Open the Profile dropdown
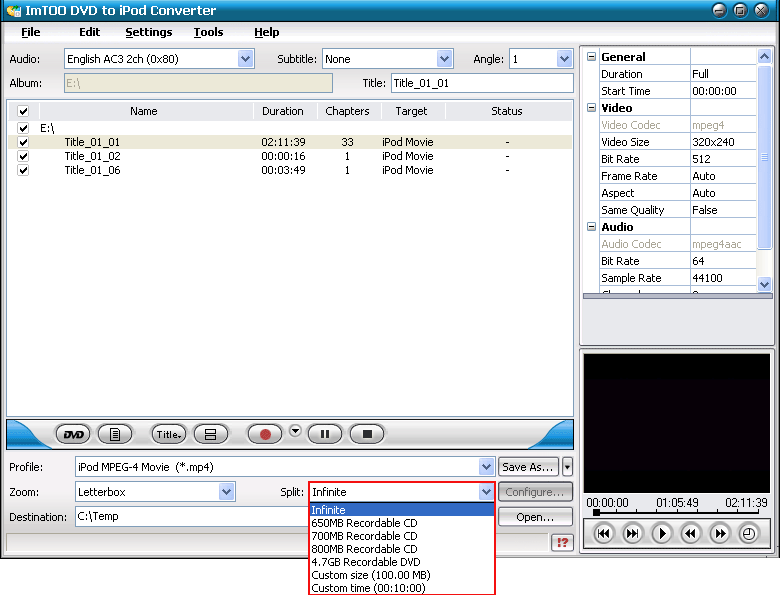780x595 pixels. 486,467
